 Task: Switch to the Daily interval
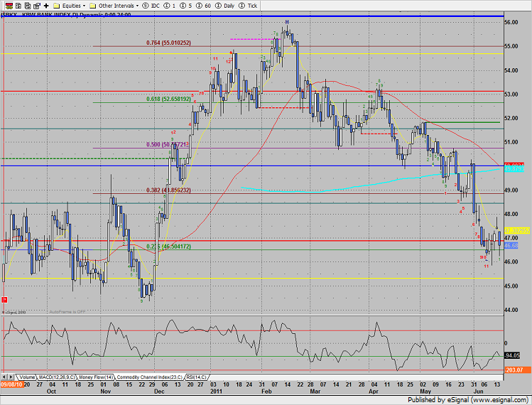click(225, 6)
